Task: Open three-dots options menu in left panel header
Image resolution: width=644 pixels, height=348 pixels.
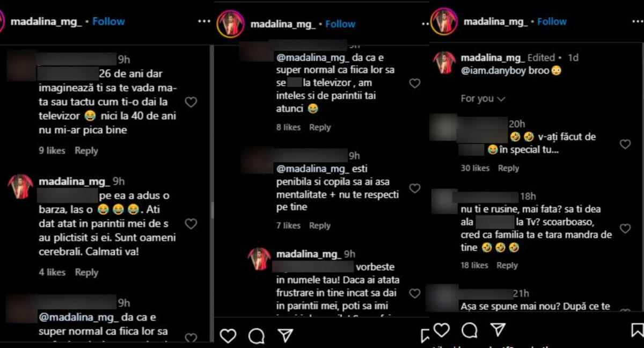Action: click(204, 21)
